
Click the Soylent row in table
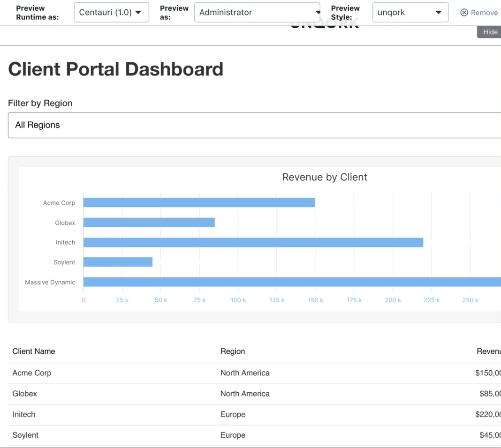pyautogui.click(x=254, y=435)
